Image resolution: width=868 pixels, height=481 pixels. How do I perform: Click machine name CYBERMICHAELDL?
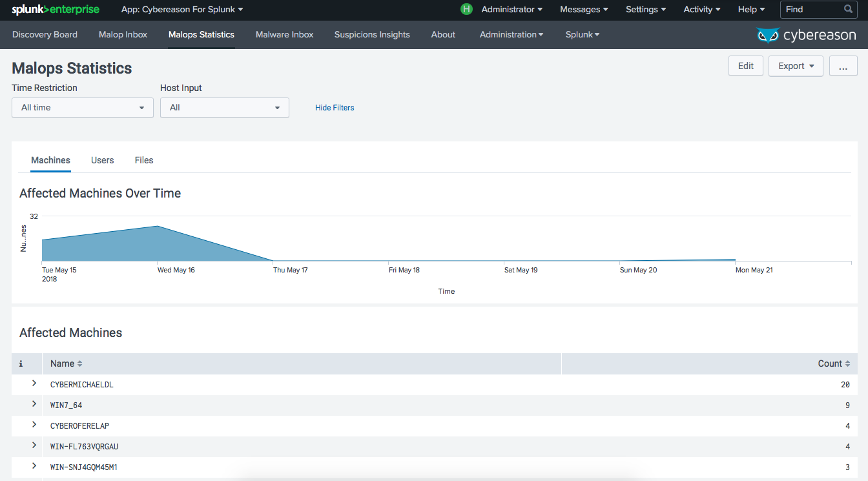(x=82, y=385)
